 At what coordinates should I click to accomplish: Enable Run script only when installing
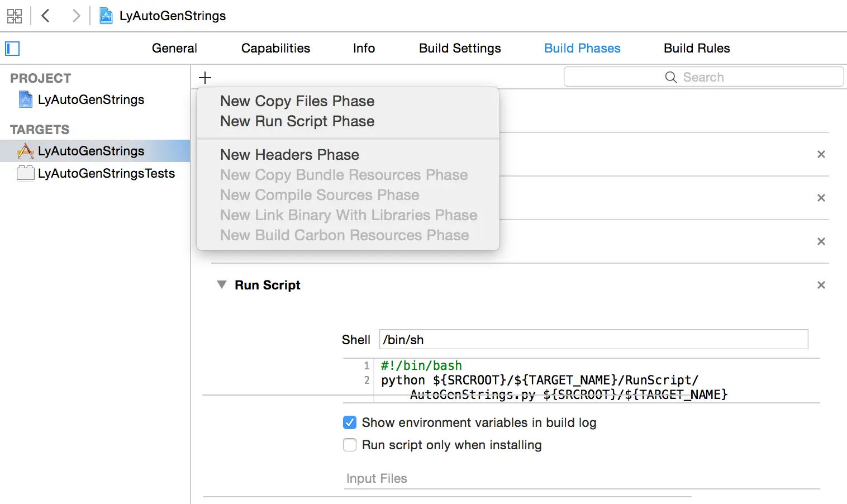pos(350,445)
